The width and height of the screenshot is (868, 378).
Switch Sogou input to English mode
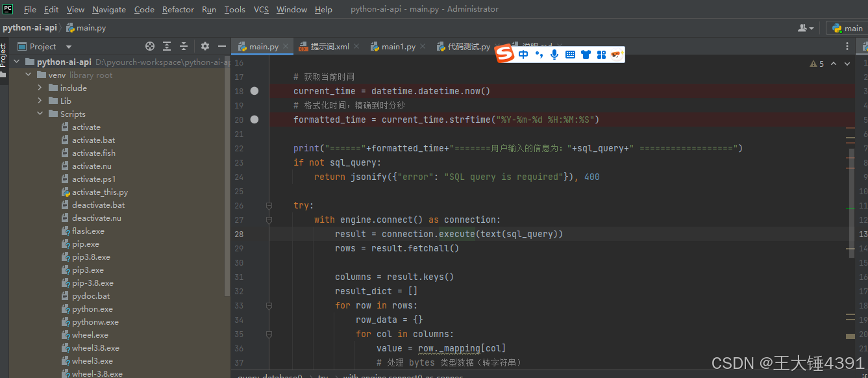point(523,54)
